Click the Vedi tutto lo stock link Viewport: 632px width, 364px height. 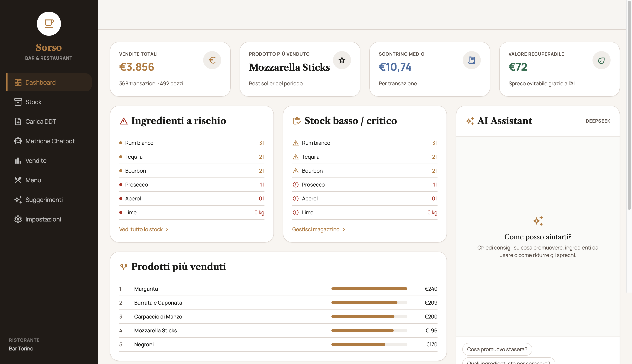click(144, 229)
